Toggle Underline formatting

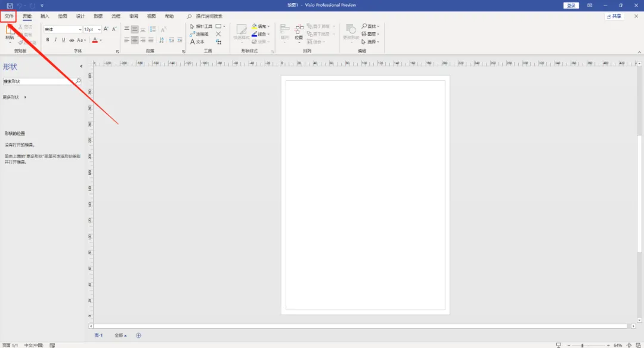click(x=63, y=40)
